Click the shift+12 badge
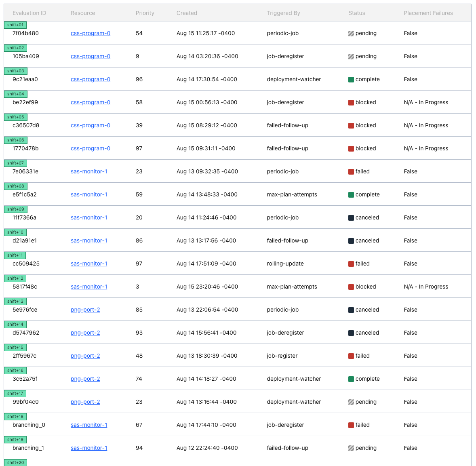The width and height of the screenshot is (476, 466). click(15, 278)
